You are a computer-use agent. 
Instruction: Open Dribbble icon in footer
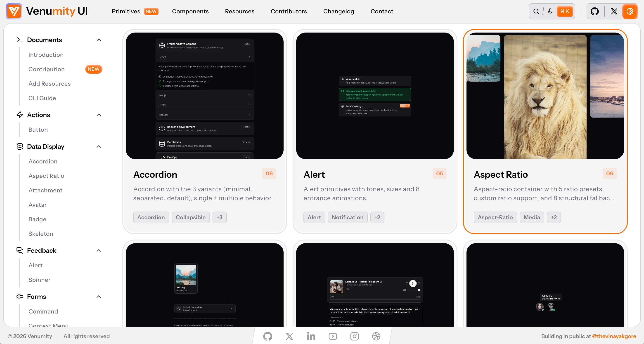point(376,336)
